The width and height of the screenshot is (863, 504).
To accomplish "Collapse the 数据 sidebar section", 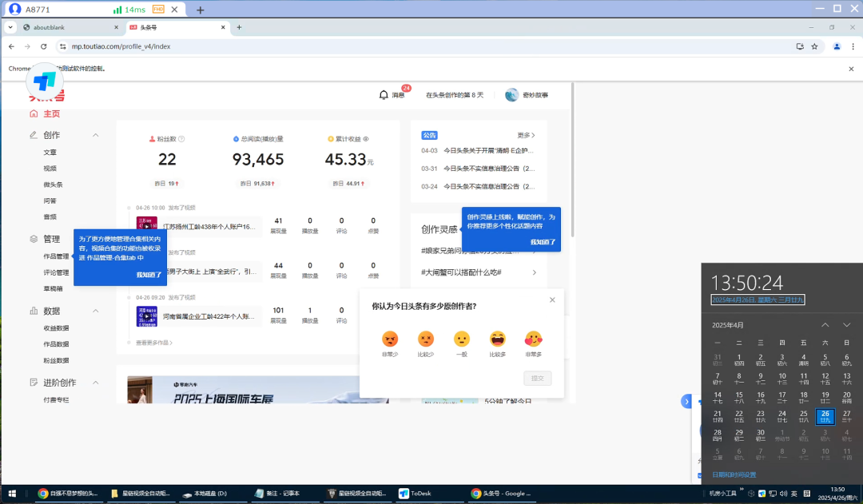I will point(95,311).
